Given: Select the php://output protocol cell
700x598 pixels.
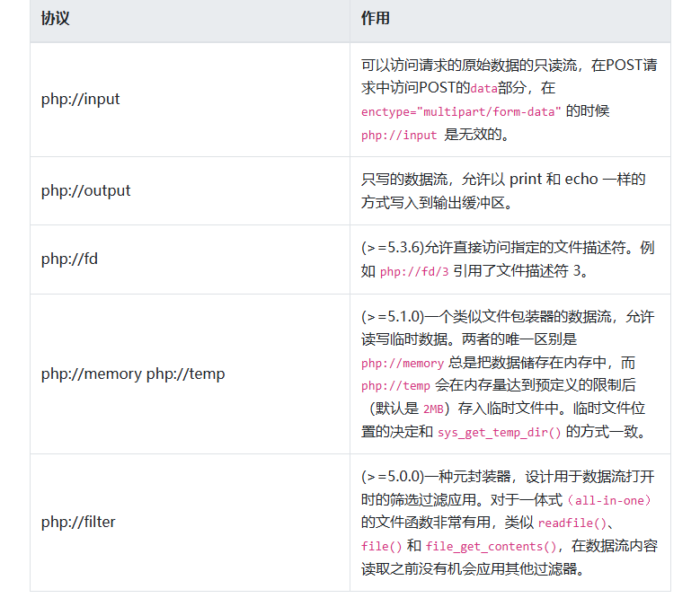Looking at the screenshot, I should (85, 190).
